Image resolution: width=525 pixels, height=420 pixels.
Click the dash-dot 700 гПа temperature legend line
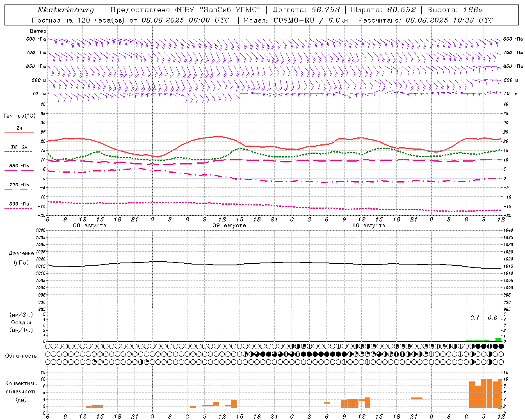[x=18, y=189]
